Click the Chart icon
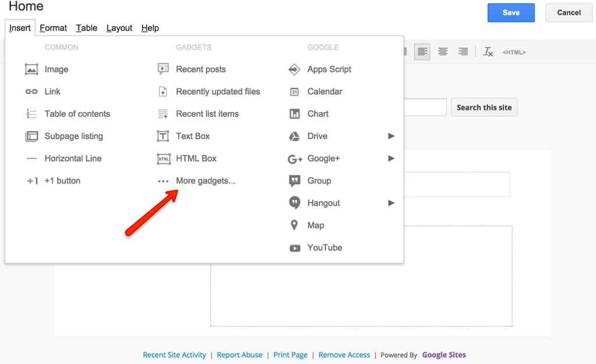 (295, 114)
